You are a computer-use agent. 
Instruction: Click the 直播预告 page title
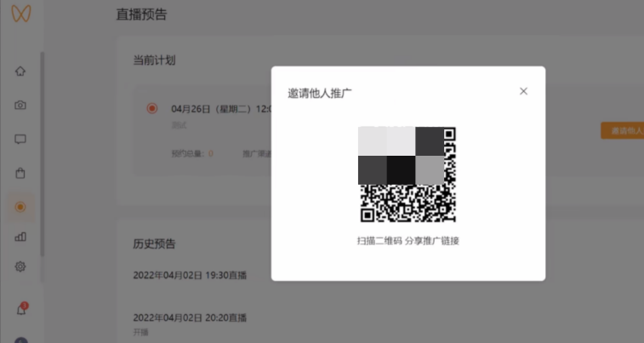(141, 14)
